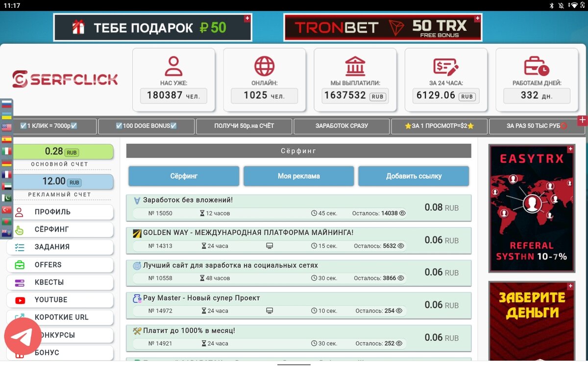
Task: Click the SERFCLICK logo
Action: 65,79
